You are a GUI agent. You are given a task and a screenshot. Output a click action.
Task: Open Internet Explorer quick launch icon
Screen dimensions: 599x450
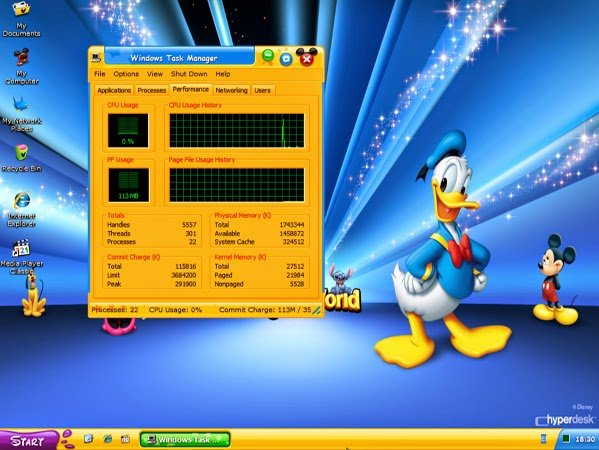[107, 439]
